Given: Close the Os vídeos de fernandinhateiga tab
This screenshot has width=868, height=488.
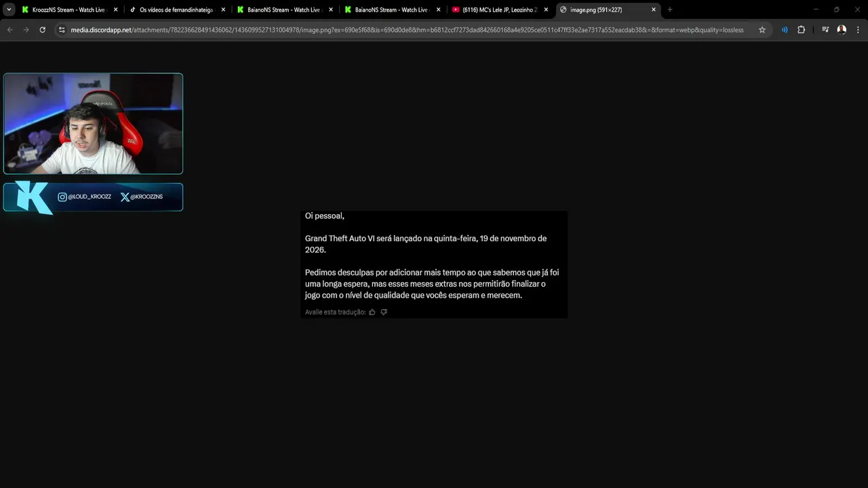Looking at the screenshot, I should coord(223,10).
